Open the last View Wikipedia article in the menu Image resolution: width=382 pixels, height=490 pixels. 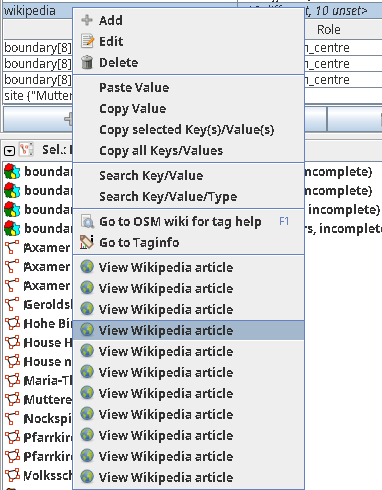(188, 477)
